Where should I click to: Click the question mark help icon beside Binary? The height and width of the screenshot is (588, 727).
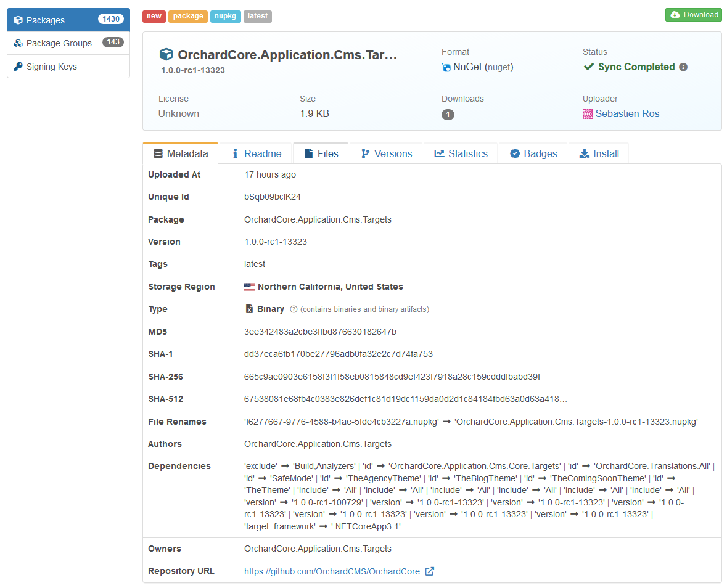tap(294, 309)
